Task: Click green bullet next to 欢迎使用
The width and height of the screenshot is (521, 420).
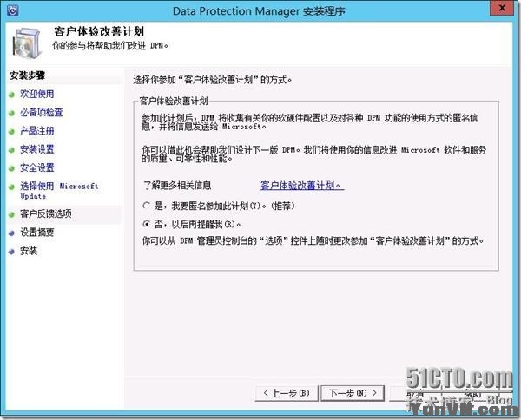Action: tap(11, 95)
